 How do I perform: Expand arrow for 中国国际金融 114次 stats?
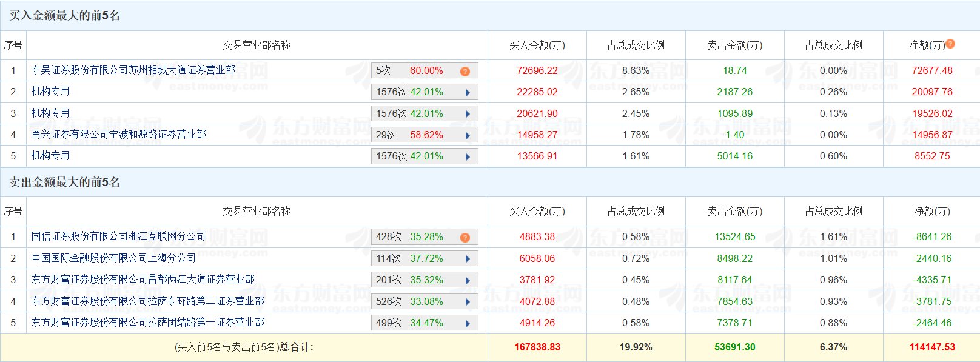pyautogui.click(x=468, y=259)
